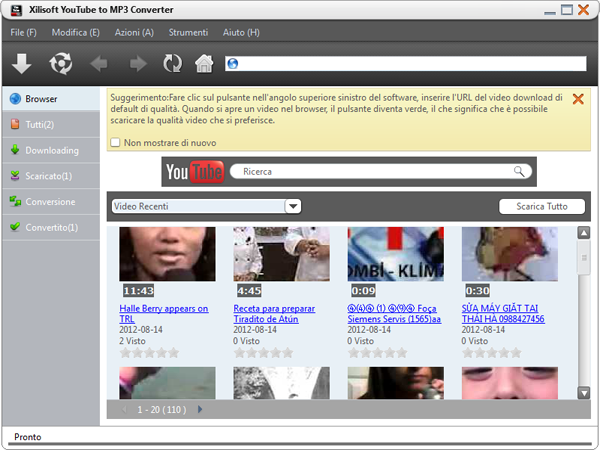Go forward with the right arrow icon

tap(137, 64)
